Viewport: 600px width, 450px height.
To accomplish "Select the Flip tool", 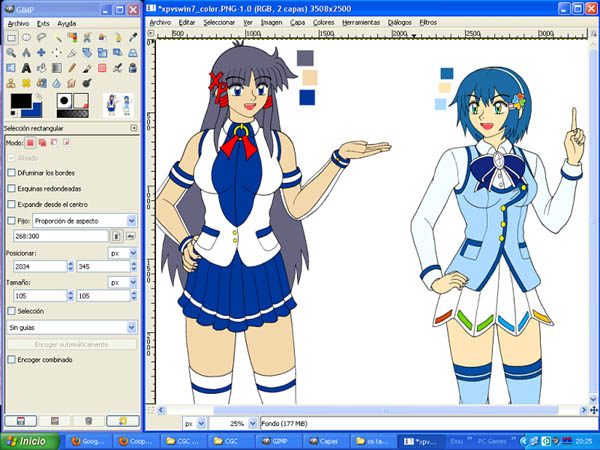I will [11, 68].
